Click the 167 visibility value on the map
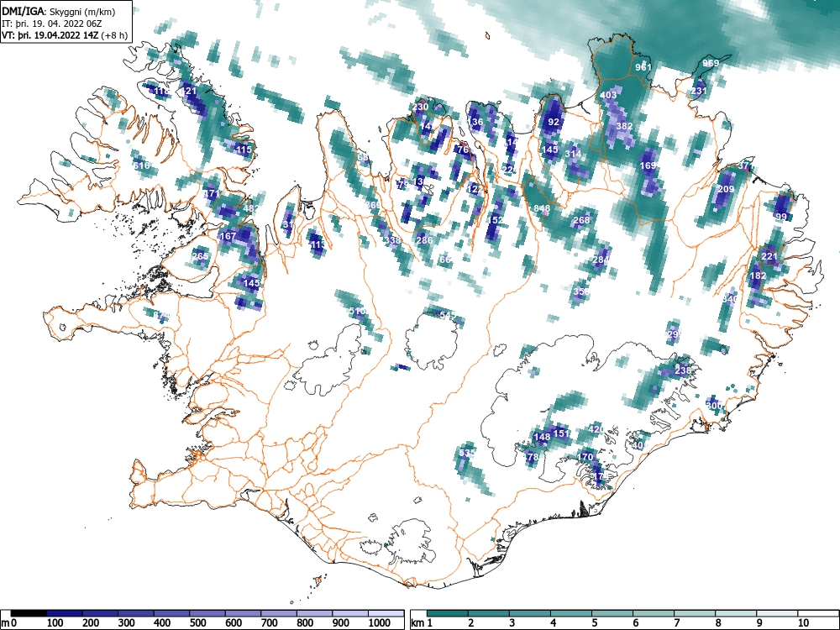 click(x=228, y=236)
